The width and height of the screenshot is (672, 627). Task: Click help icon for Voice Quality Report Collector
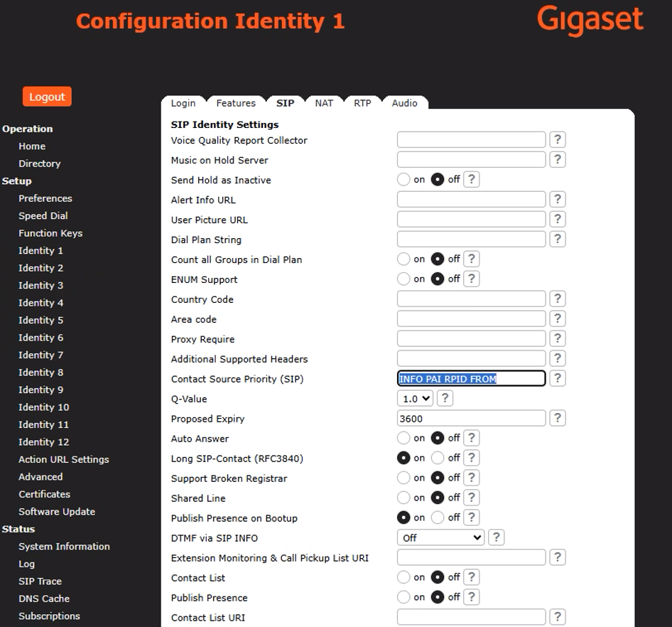coord(558,140)
